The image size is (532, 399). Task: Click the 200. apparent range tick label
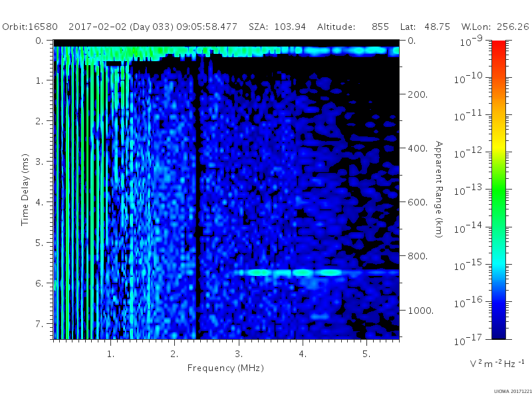click(x=418, y=94)
